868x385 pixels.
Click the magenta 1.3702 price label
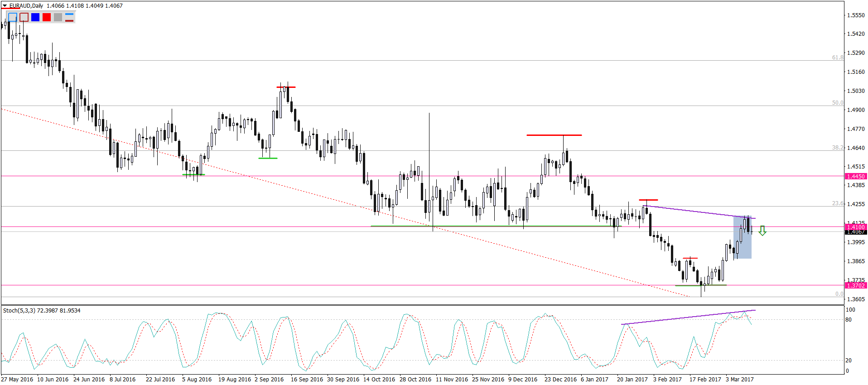pyautogui.click(x=856, y=285)
